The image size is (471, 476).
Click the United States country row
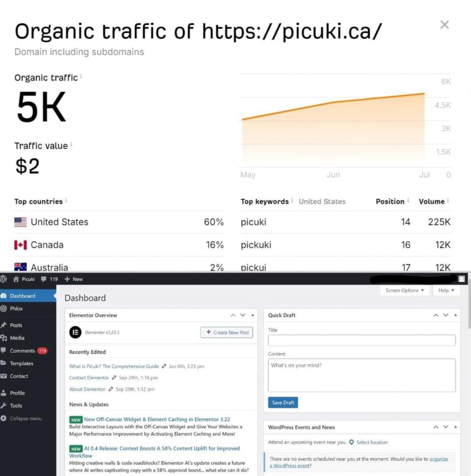pos(119,222)
